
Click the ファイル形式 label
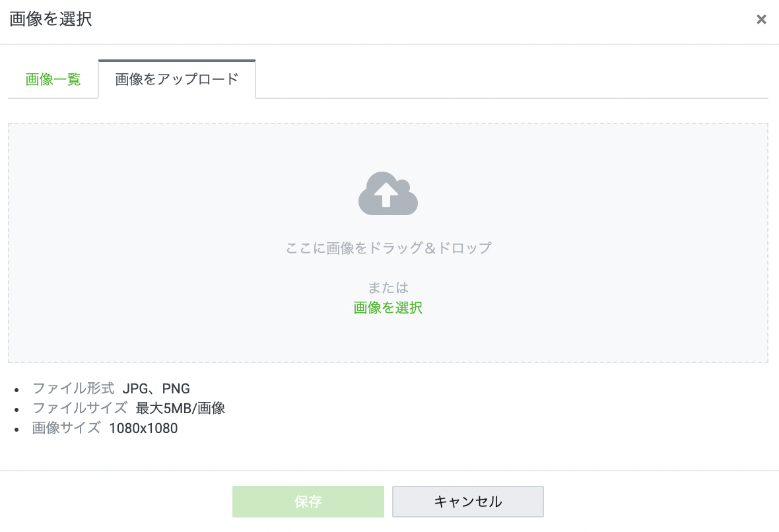(x=73, y=388)
